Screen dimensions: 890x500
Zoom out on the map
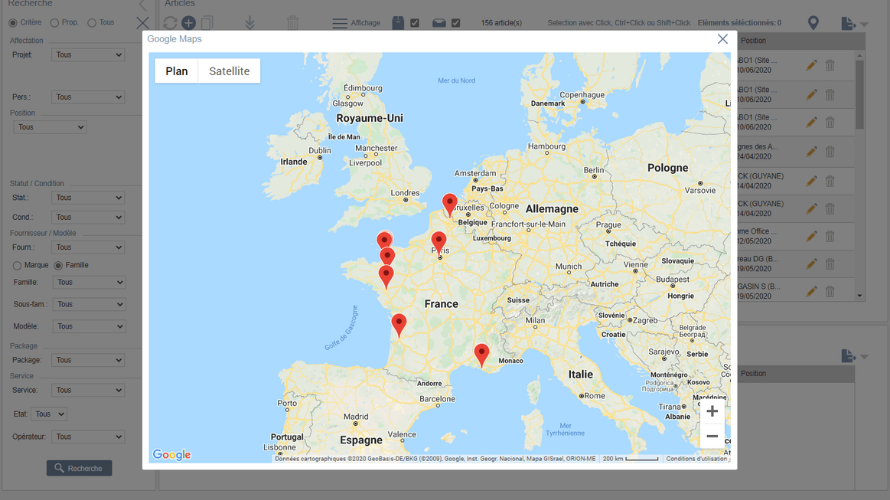[x=712, y=436]
